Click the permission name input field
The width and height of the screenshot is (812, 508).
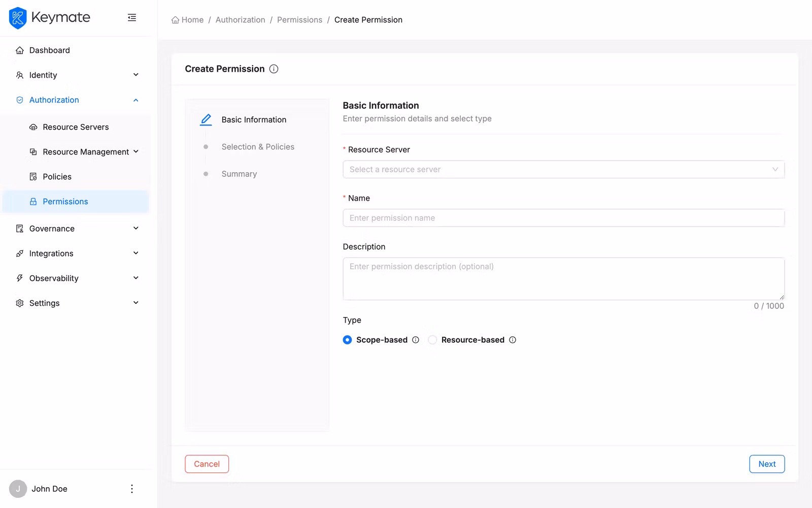pyautogui.click(x=563, y=218)
